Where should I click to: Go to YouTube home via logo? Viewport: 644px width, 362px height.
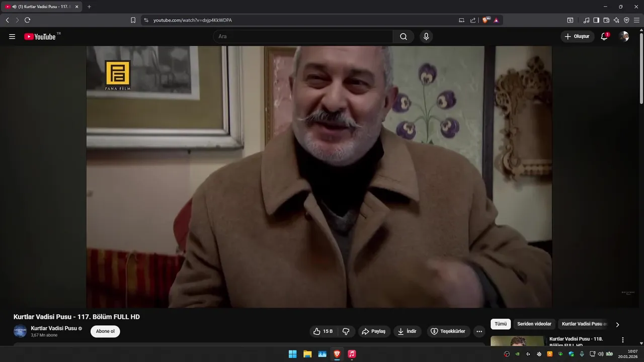(x=40, y=37)
